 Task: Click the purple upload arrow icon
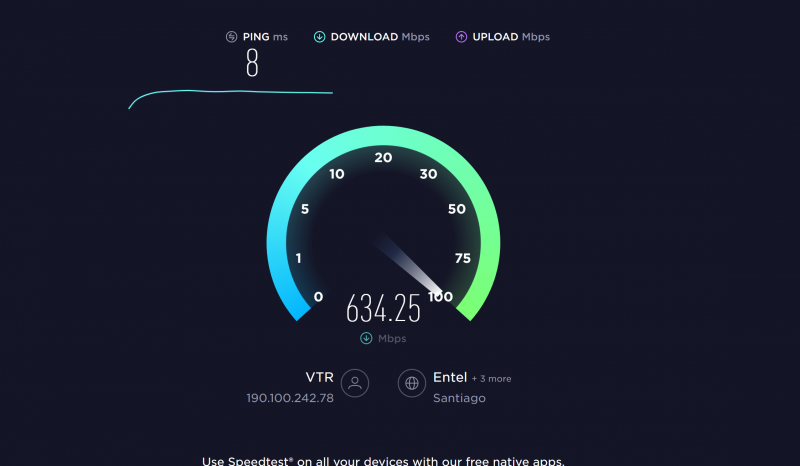461,37
